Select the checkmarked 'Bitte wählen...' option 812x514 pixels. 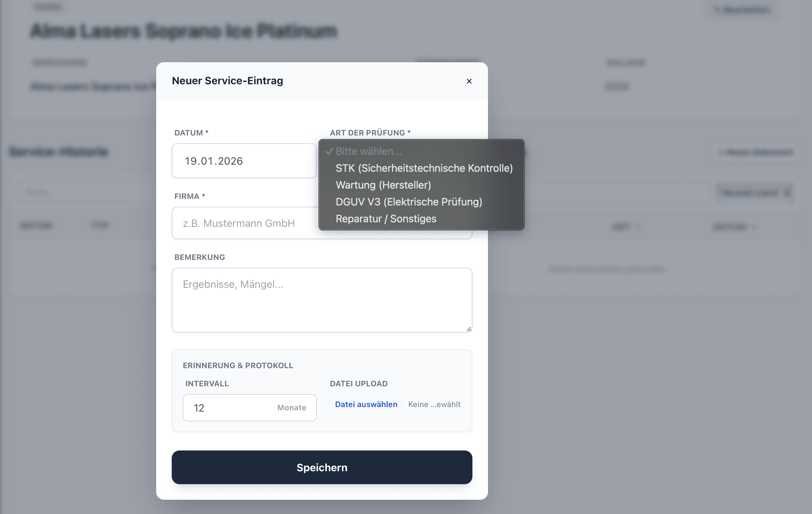click(x=368, y=151)
